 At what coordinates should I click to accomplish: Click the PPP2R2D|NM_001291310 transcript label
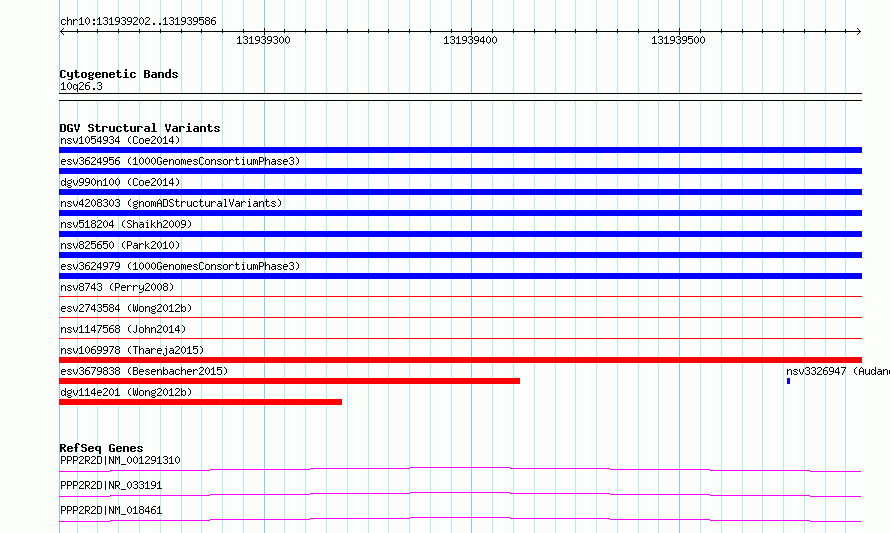120,460
